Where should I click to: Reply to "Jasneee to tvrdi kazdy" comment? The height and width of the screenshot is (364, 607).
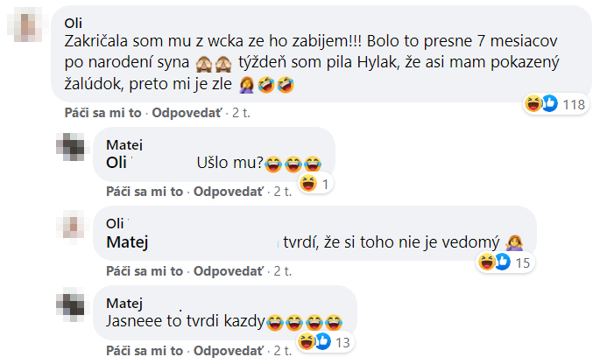229,350
